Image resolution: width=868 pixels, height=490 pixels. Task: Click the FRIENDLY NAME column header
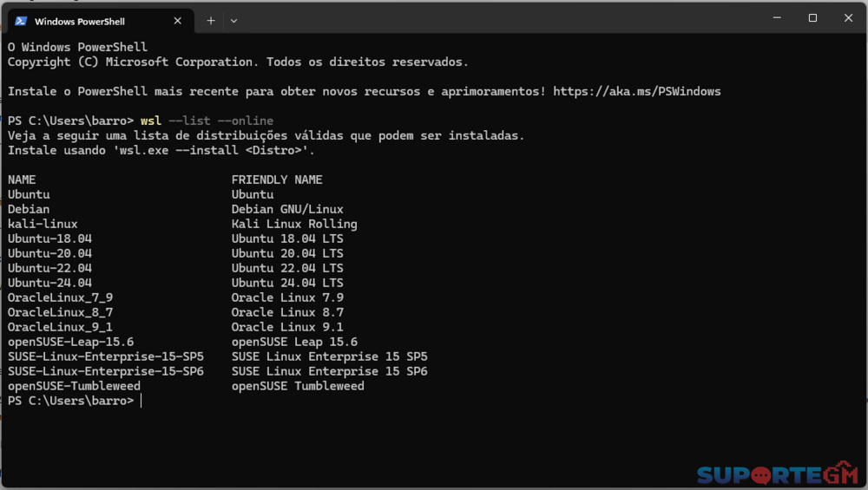[x=277, y=180]
